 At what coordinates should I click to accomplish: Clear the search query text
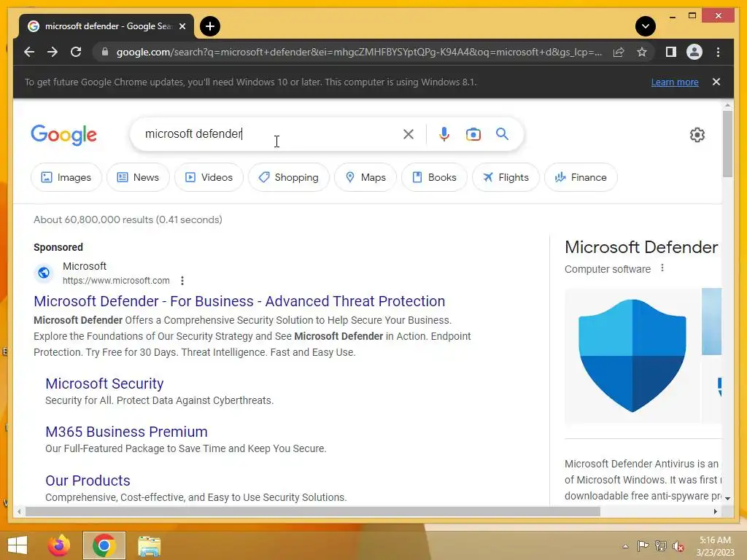click(409, 134)
